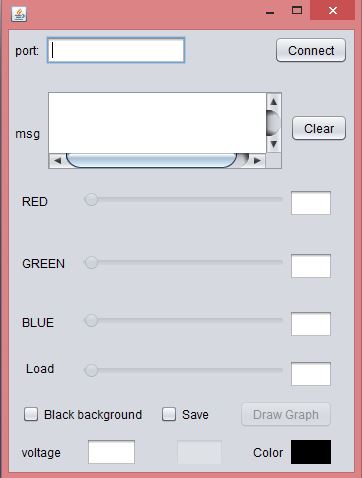Click the Draw Graph button

click(286, 414)
